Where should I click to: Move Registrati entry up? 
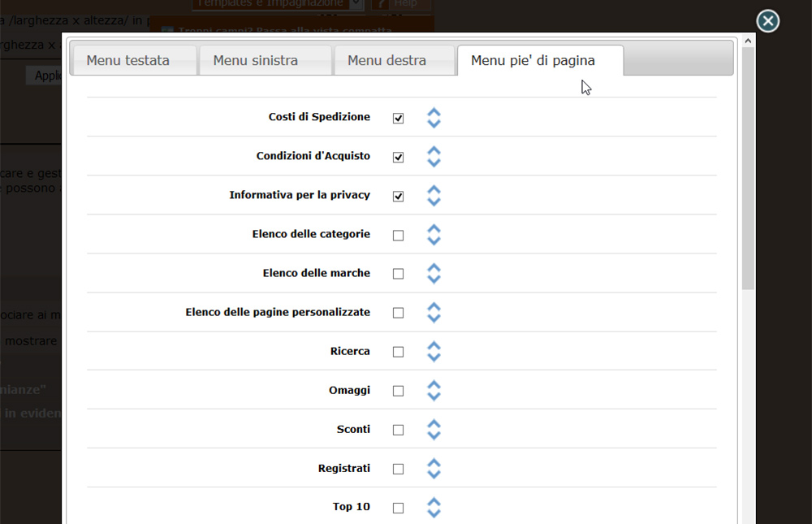(x=434, y=463)
